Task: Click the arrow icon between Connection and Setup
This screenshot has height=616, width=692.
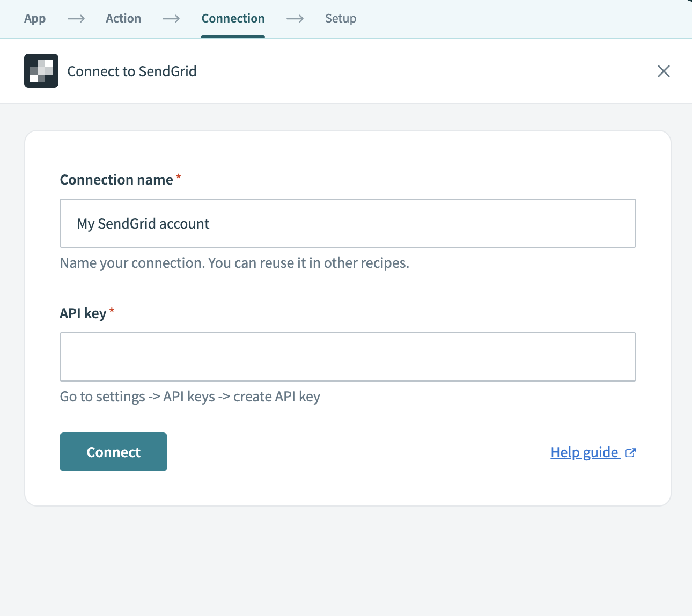Action: click(x=295, y=19)
